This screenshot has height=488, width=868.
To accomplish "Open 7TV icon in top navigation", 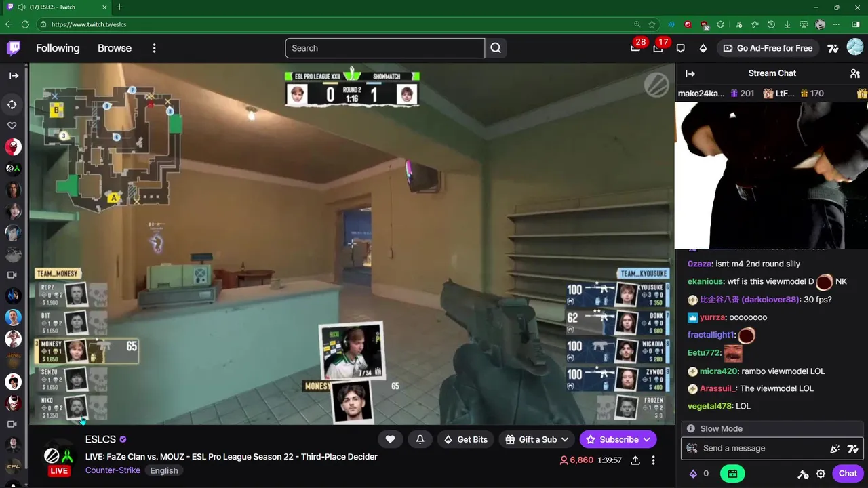I will tap(833, 48).
